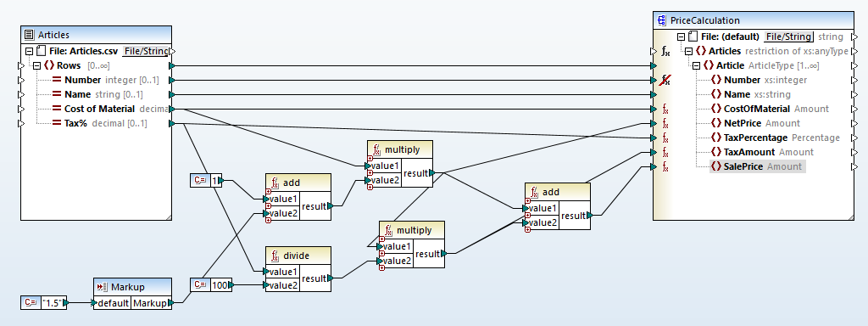The width and height of the screenshot is (868, 326).
Task: Collapse the Rows node in Articles
Action: point(36,65)
